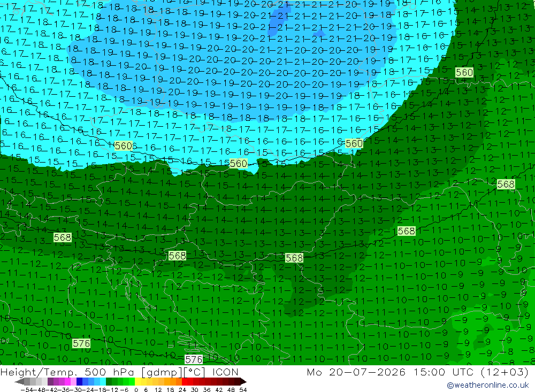Select the 'Mo 20-07-2026' date text

click(x=356, y=372)
